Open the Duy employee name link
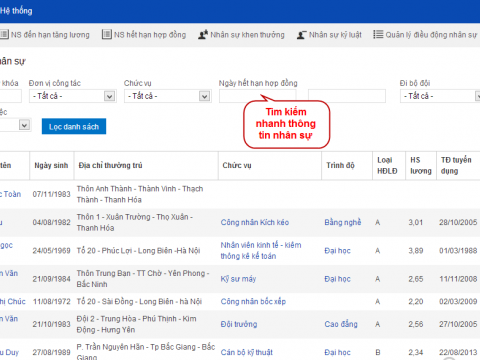The height and width of the screenshot is (360, 480). (9, 352)
